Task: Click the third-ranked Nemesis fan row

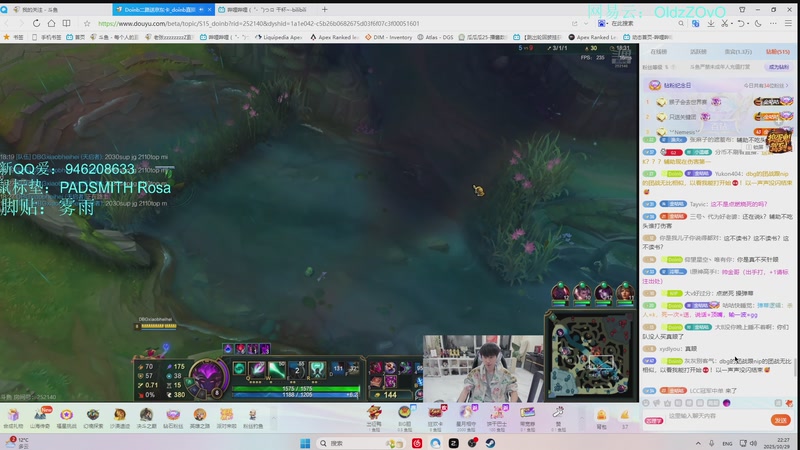Action: point(718,132)
